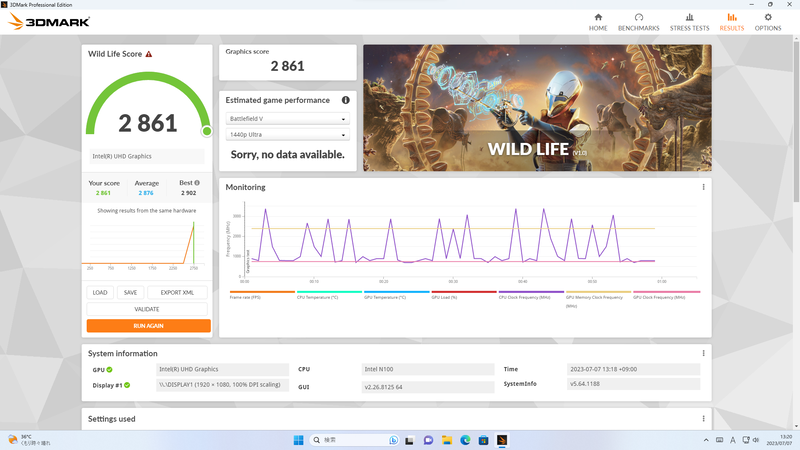Show hidden system tray icons
The width and height of the screenshot is (800, 450).
click(706, 440)
